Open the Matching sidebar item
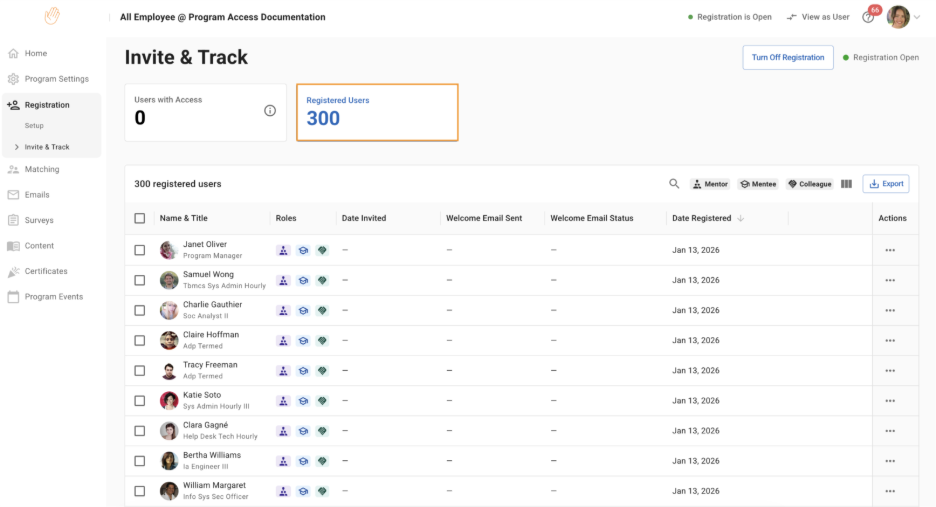This screenshot has width=936, height=507. pos(41,170)
